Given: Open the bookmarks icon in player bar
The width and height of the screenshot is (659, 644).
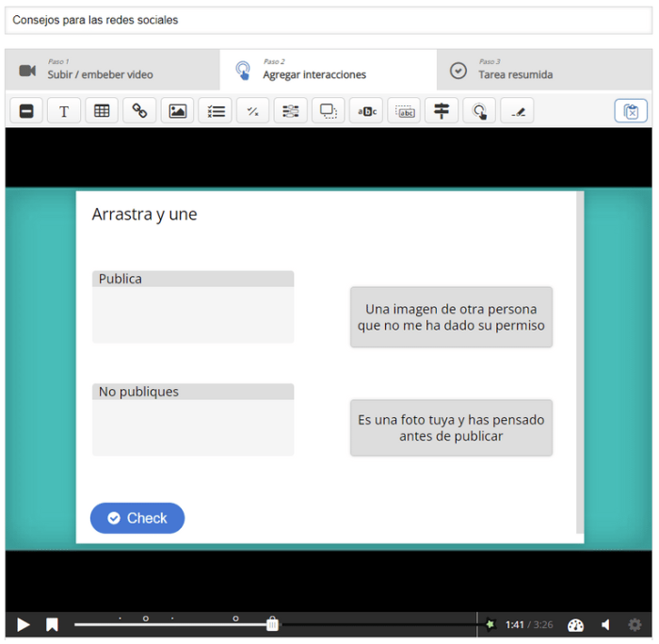Looking at the screenshot, I should coord(52,624).
